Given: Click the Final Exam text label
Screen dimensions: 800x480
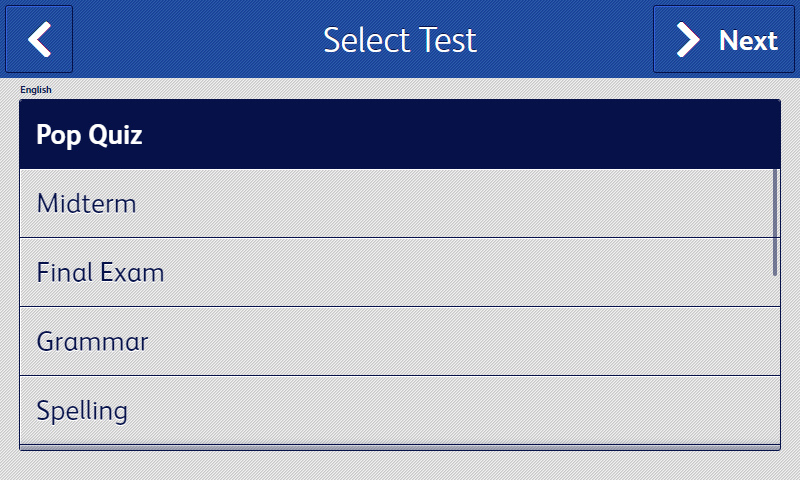Looking at the screenshot, I should [100, 272].
